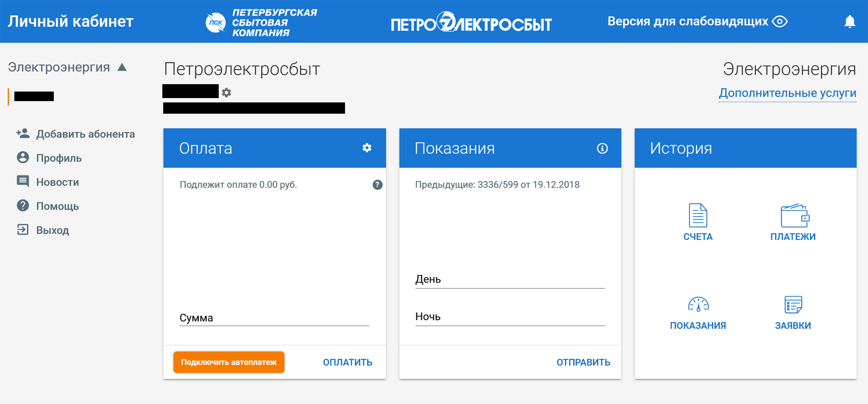The height and width of the screenshot is (404, 868).
Task: Open Оплата card settings gear
Action: point(367,148)
